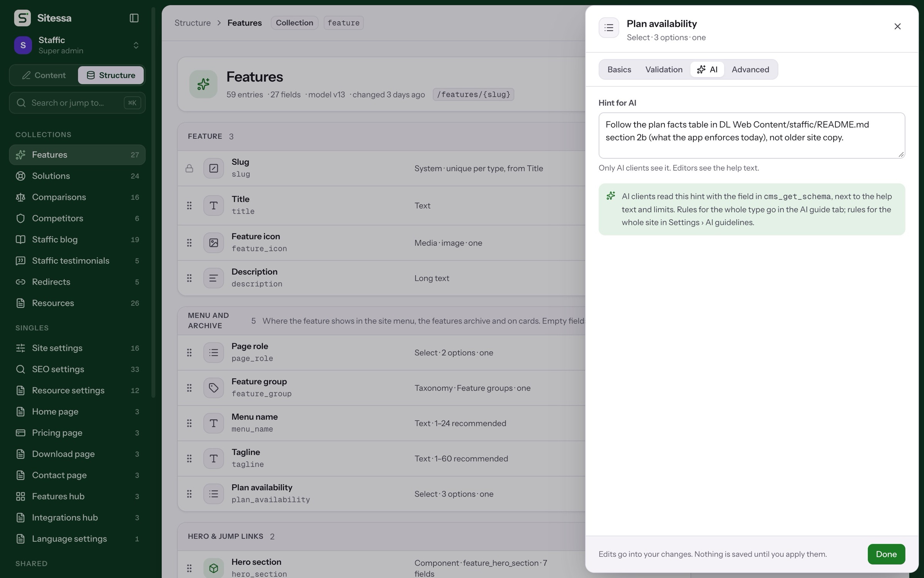Open Staffic testimonials quote icon
This screenshot has width=924, height=578.
point(20,261)
